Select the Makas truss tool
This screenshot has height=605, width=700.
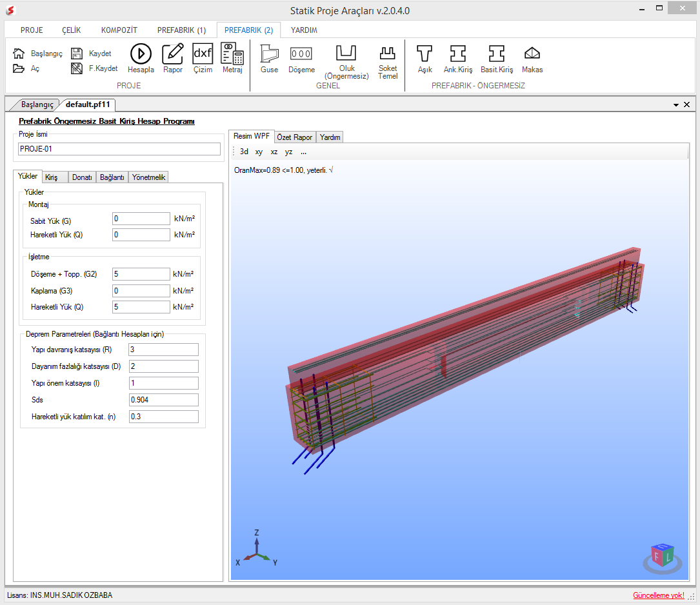(x=532, y=59)
